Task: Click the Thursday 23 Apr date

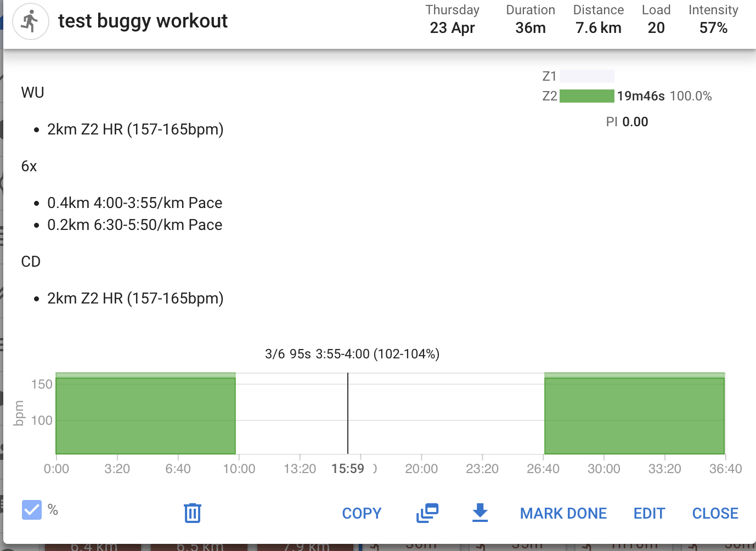Action: [452, 19]
